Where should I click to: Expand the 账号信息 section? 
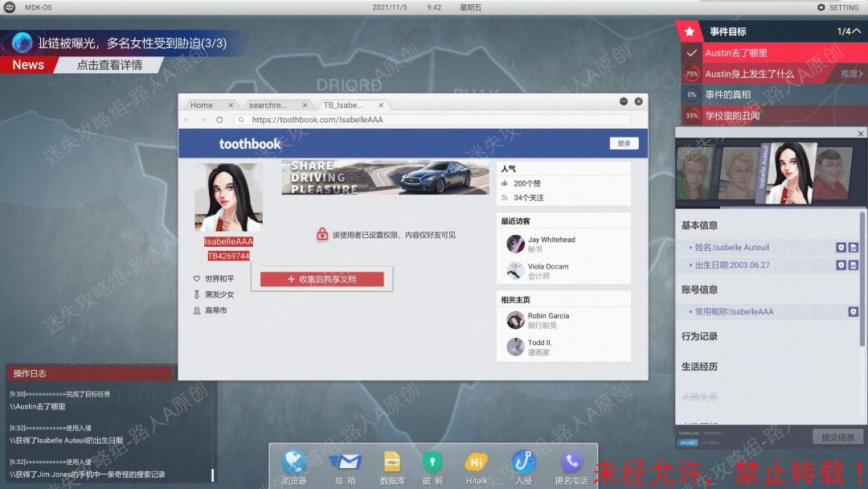(x=699, y=290)
